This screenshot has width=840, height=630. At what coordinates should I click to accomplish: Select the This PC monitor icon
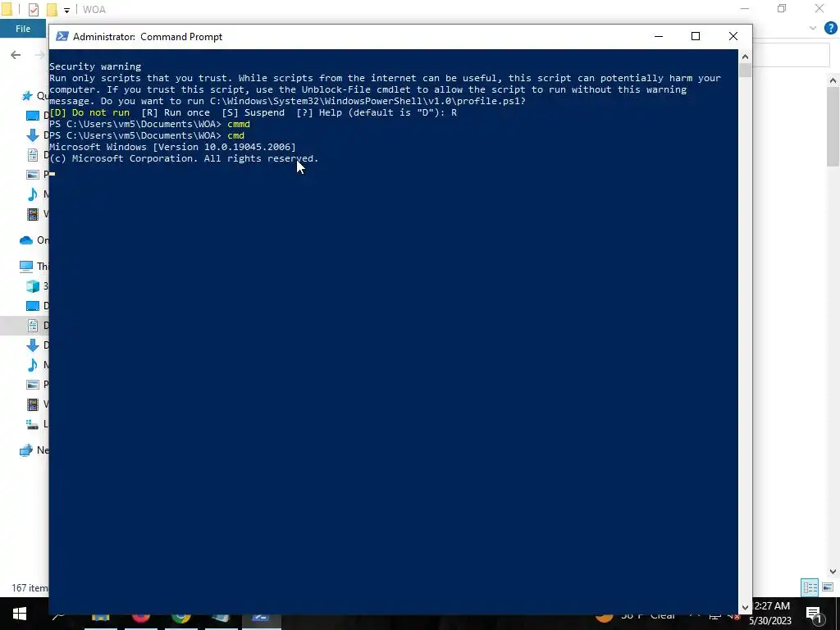[26, 266]
